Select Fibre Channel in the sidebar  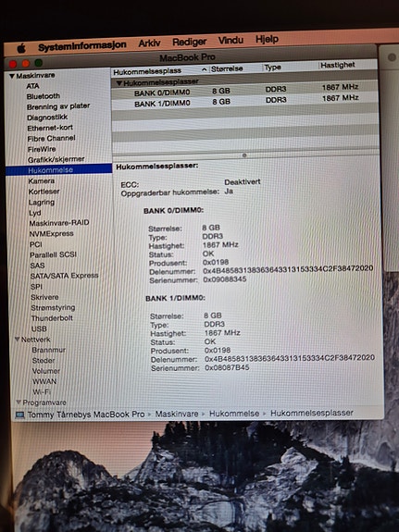(51, 139)
